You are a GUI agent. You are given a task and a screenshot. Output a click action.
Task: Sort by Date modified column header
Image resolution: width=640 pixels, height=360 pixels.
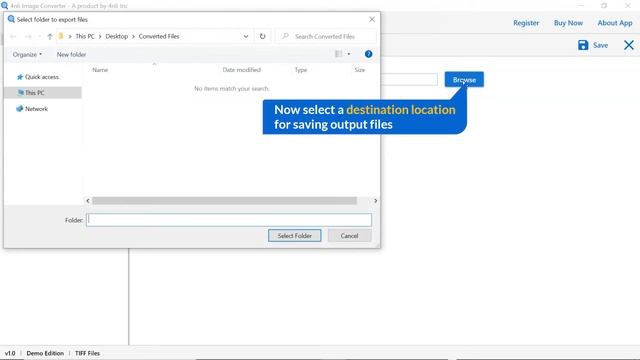[x=241, y=70]
